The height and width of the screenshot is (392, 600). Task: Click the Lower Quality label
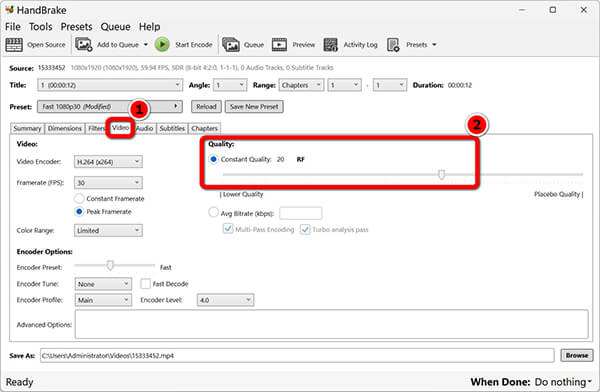click(x=242, y=194)
